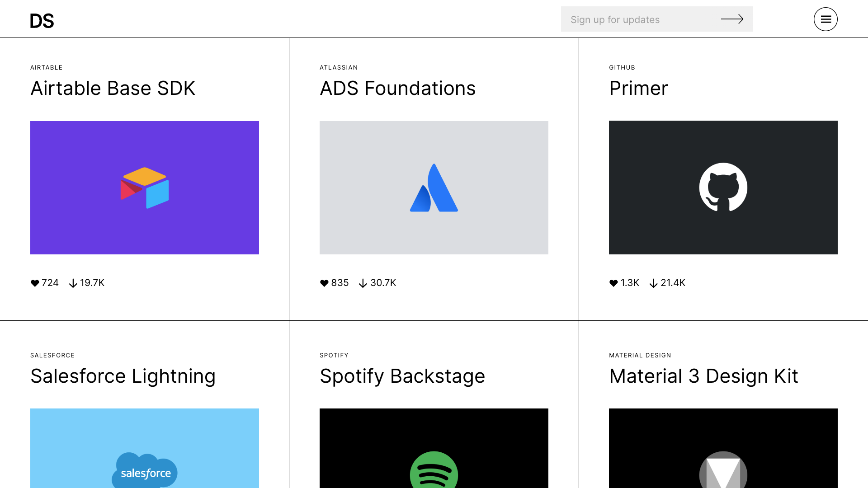Open the Salesforce cloud logo thumbnail
Viewport: 868px width, 488px height.
[145, 448]
